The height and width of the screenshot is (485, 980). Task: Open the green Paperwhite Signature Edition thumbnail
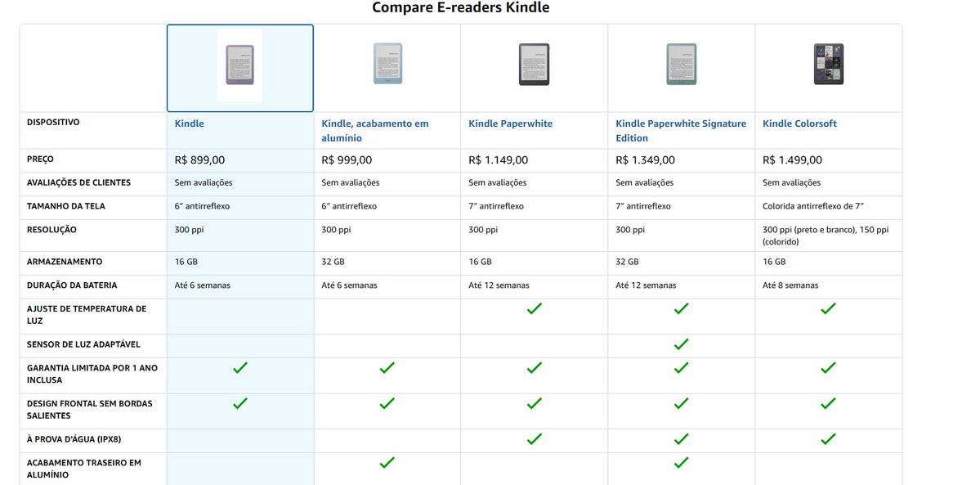pyautogui.click(x=681, y=65)
